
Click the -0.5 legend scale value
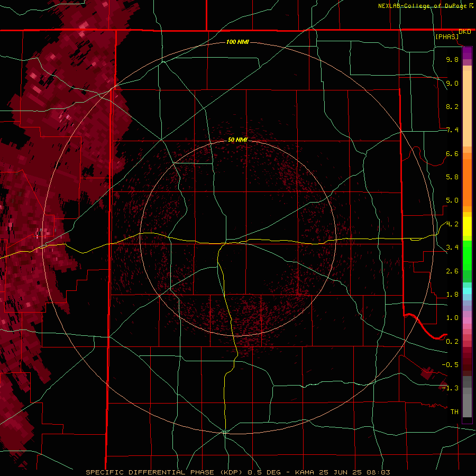tap(450, 365)
